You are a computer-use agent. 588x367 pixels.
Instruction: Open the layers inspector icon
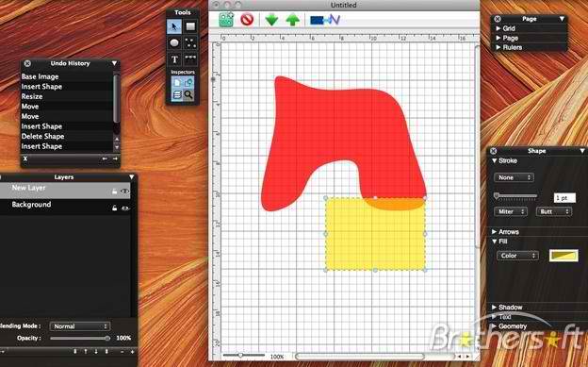[177, 94]
